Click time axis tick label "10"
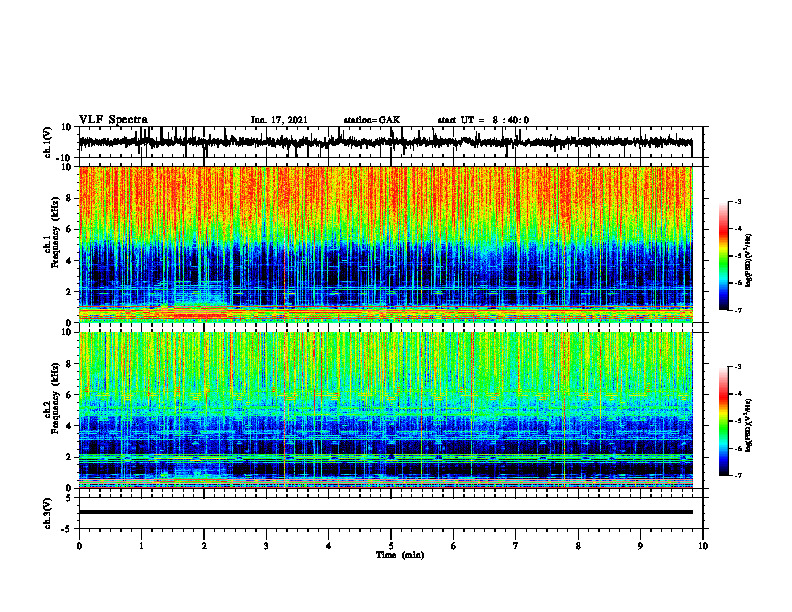This screenshot has height=612, width=792. point(703,546)
